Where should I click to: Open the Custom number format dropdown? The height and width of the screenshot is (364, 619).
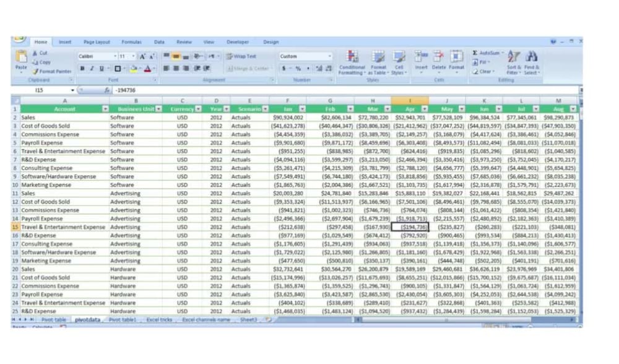coord(330,56)
